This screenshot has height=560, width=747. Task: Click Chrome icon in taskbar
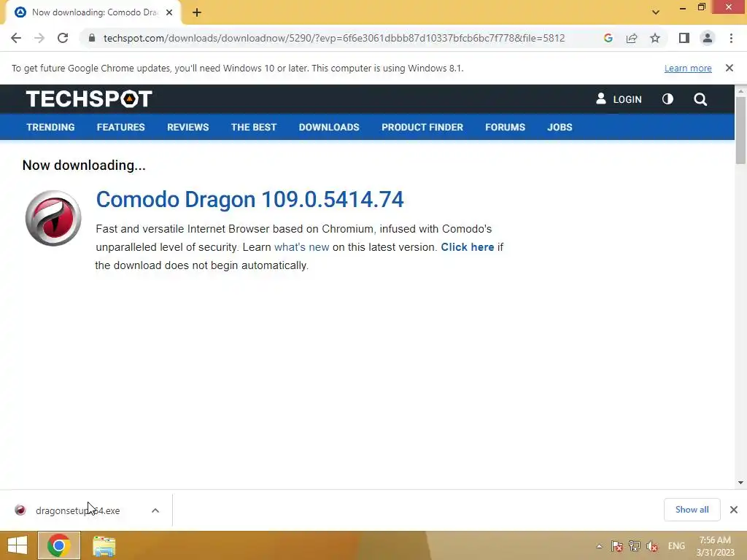[x=59, y=545]
